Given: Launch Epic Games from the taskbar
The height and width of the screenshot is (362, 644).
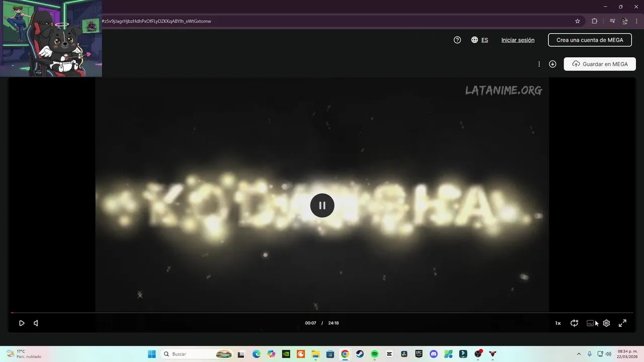Looking at the screenshot, I should (x=419, y=354).
